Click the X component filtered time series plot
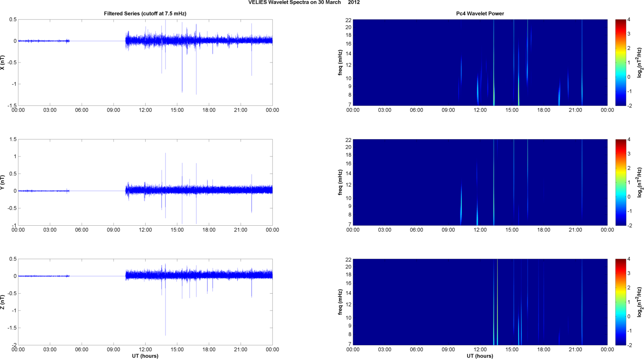Viewport: 644px width, 359px height. (145, 62)
